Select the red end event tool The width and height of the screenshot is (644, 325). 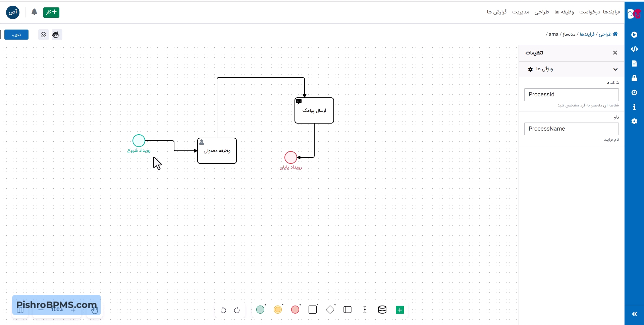click(295, 310)
